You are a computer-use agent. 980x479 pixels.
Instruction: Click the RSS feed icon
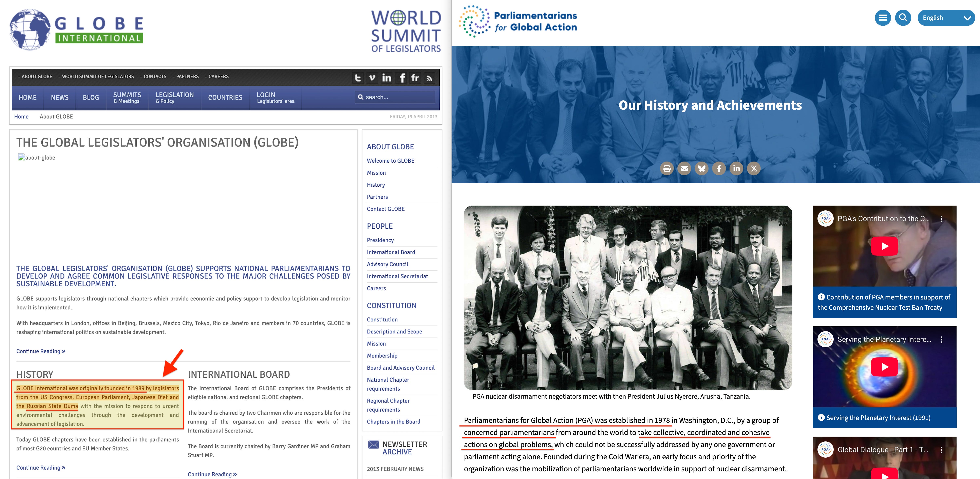(x=429, y=78)
